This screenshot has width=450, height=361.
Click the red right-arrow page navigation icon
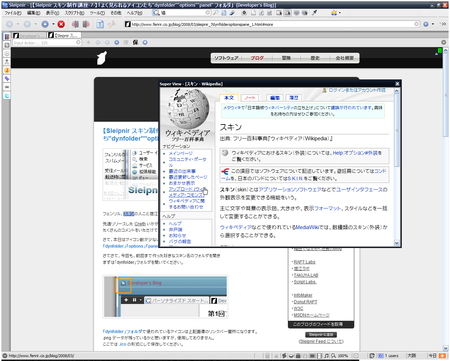click(x=86, y=24)
